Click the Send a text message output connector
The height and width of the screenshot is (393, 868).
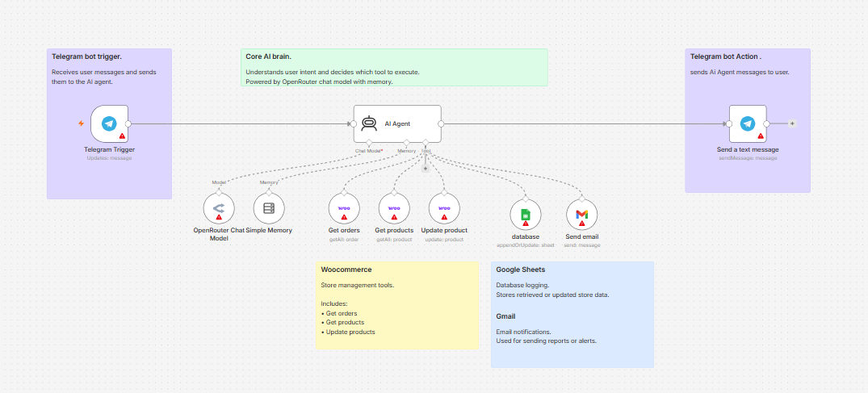767,124
